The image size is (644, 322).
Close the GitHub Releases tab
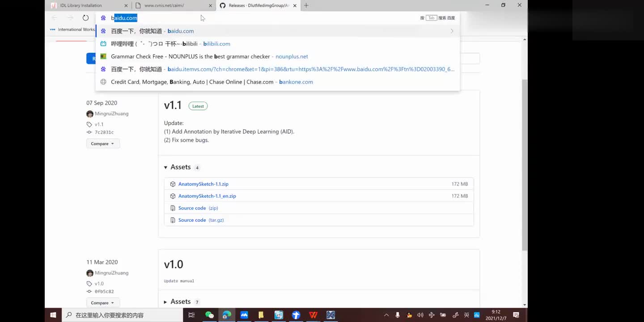click(x=296, y=5)
